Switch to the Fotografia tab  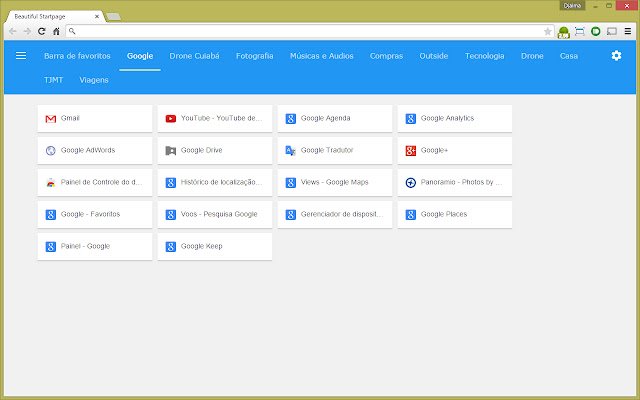(x=255, y=56)
